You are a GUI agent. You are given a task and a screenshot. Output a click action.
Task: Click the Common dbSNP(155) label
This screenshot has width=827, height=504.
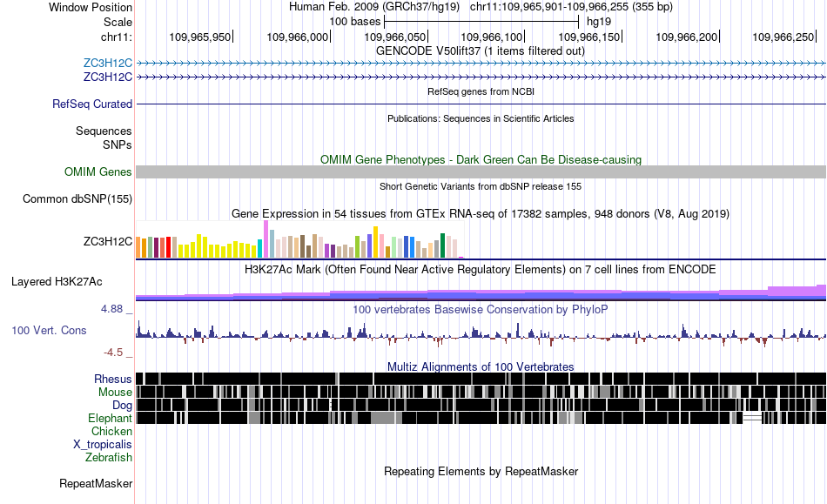pyautogui.click(x=77, y=198)
